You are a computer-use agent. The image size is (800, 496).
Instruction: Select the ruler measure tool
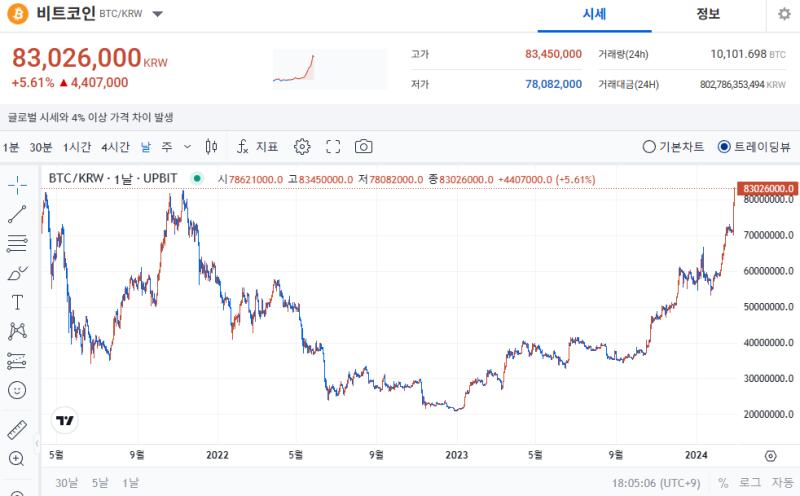pyautogui.click(x=17, y=430)
